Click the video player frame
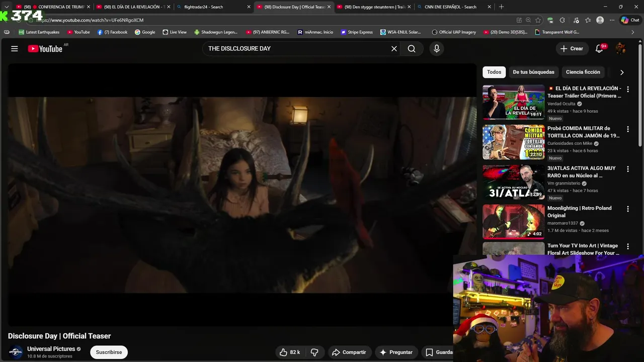The width and height of the screenshot is (644, 362). (x=242, y=195)
